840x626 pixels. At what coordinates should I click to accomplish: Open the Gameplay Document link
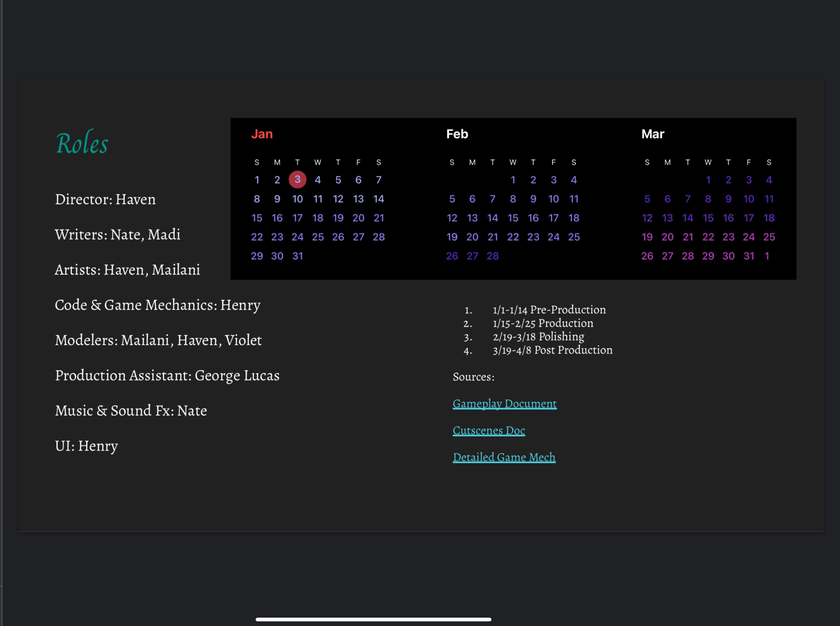coord(504,404)
